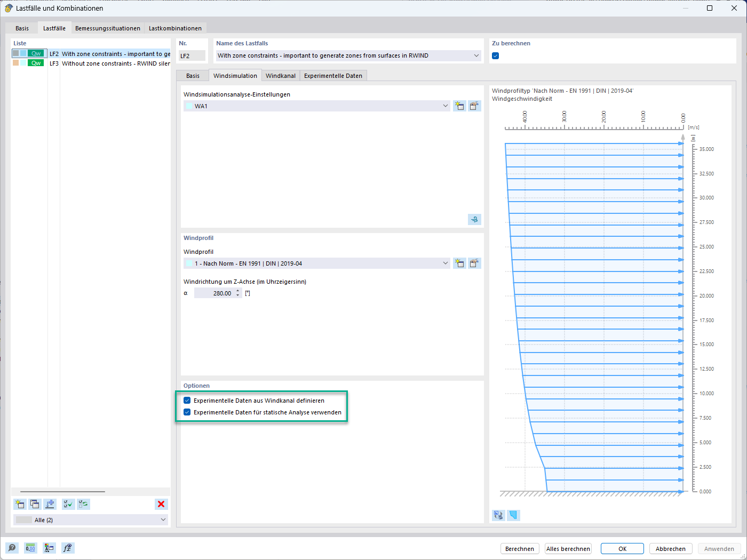Screen dimensions: 747x560
Task: Open units and decimal places icon
Action: click(x=30, y=548)
